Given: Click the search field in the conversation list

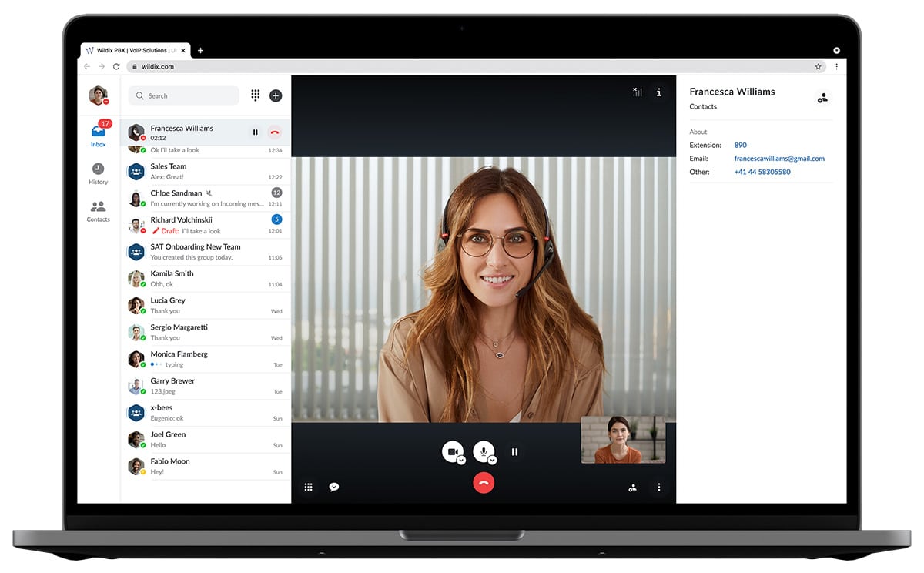Looking at the screenshot, I should tap(184, 95).
